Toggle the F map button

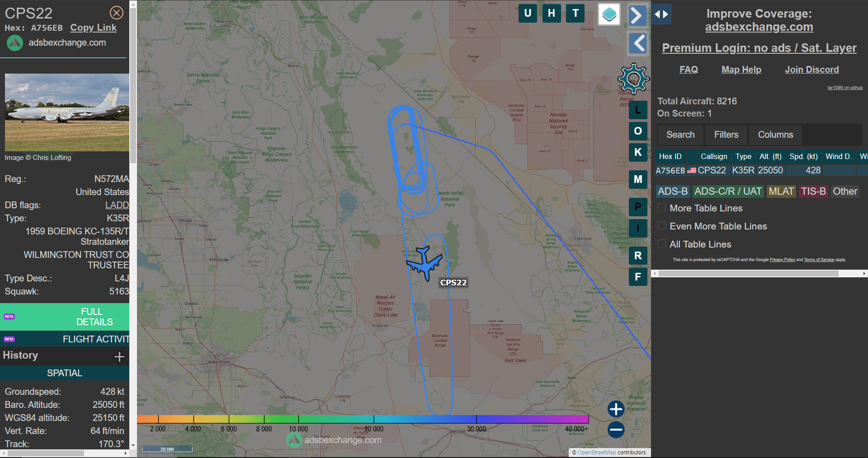[638, 277]
